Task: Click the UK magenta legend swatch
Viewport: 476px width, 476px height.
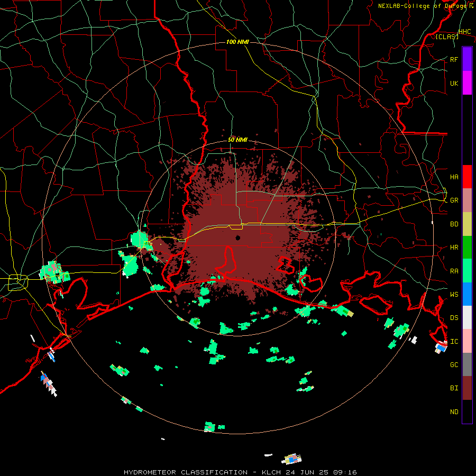Action: 467,83
